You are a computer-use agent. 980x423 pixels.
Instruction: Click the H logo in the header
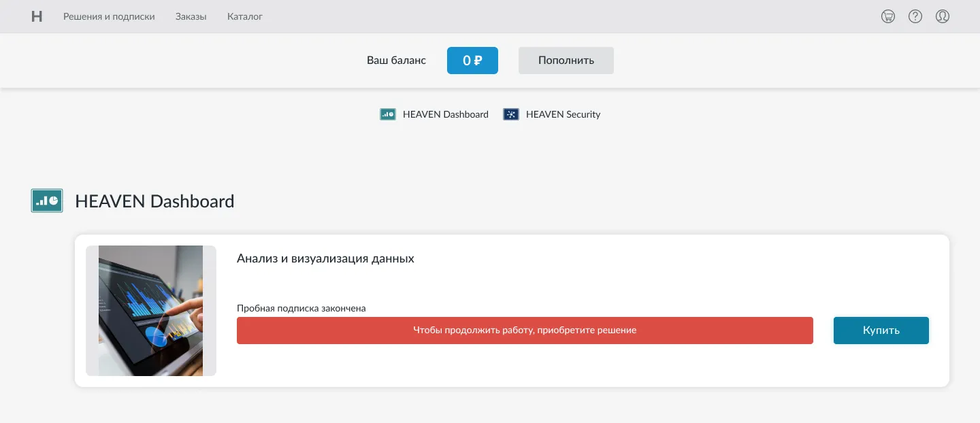pos(37,16)
